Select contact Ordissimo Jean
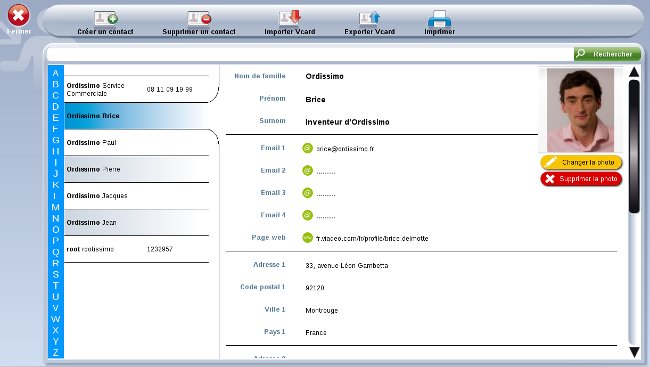650x367 pixels. pyautogui.click(x=137, y=223)
